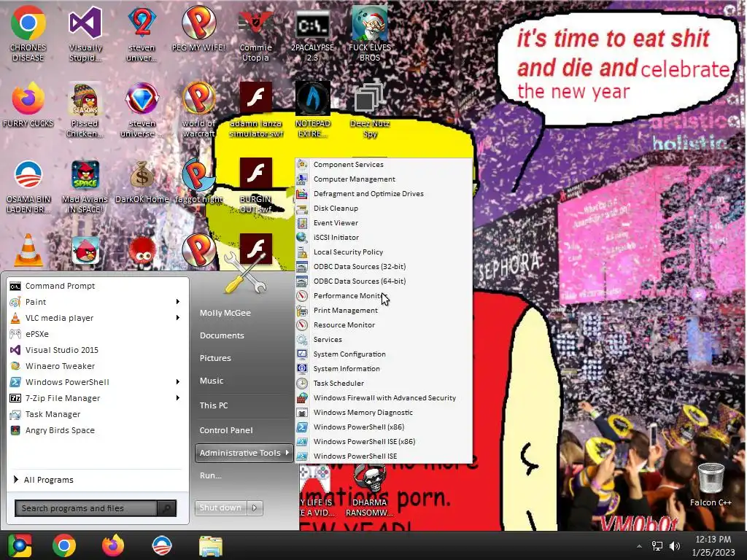Open the 2PACALYPSE 2.3 console icon
Viewport: 747px width, 560px height.
pyautogui.click(x=312, y=24)
